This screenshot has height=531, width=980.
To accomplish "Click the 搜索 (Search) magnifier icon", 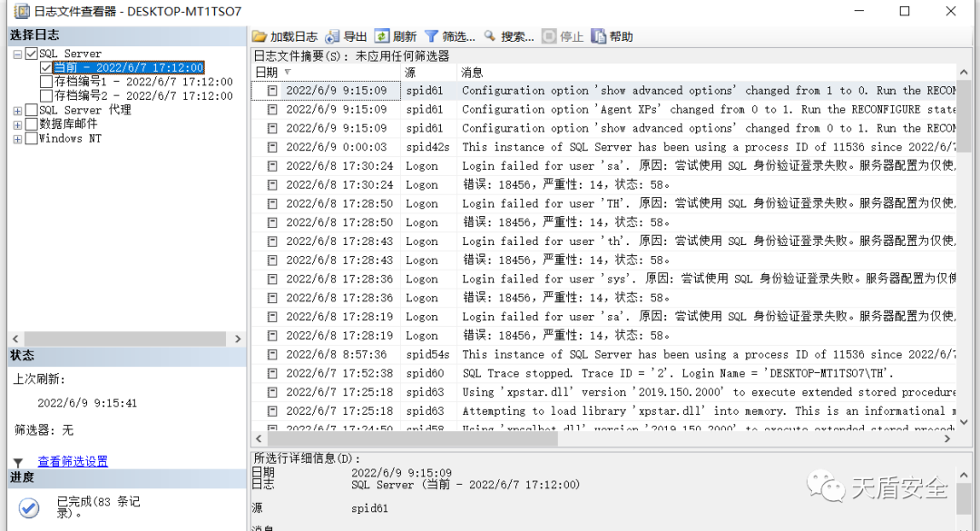I will [x=490, y=36].
